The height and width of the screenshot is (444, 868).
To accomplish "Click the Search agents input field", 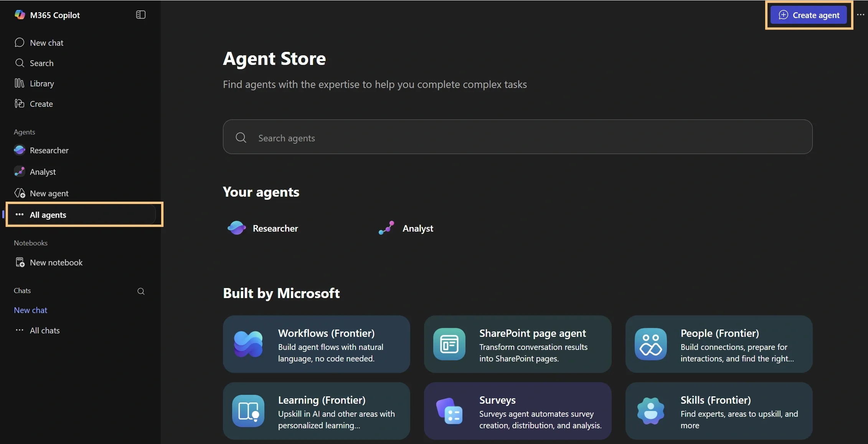I will pyautogui.click(x=517, y=138).
